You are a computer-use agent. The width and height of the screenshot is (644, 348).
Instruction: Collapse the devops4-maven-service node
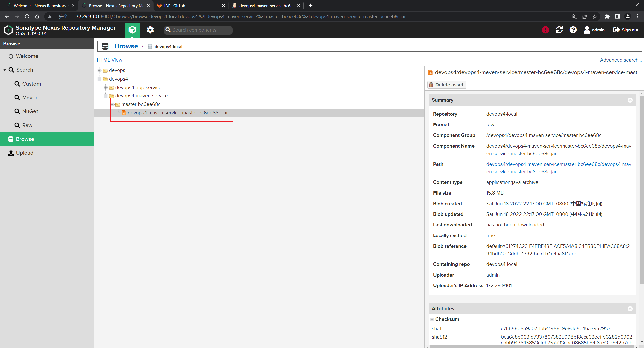[106, 96]
